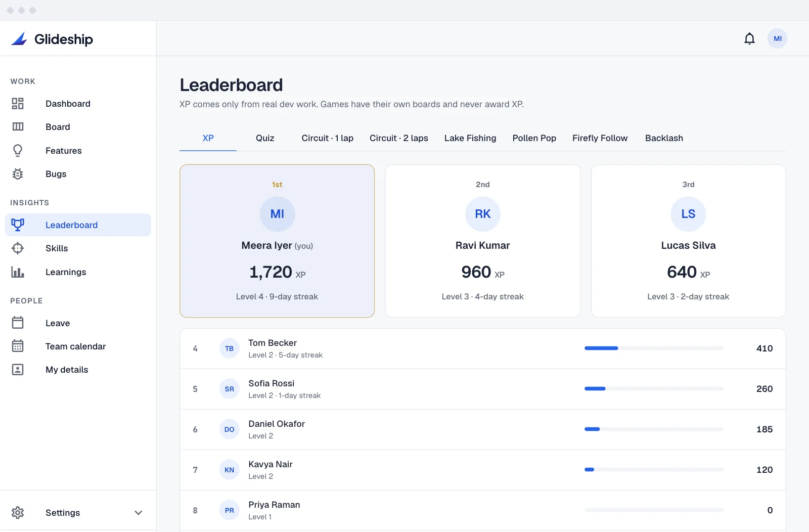The width and height of the screenshot is (809, 532).
Task: Open the Circuit · 2 laps tab
Action: point(399,138)
